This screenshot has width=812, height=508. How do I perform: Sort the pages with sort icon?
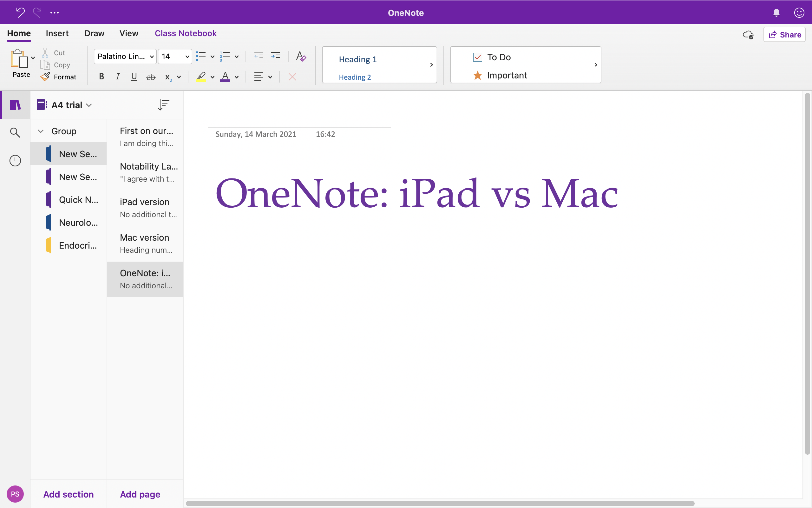(163, 105)
